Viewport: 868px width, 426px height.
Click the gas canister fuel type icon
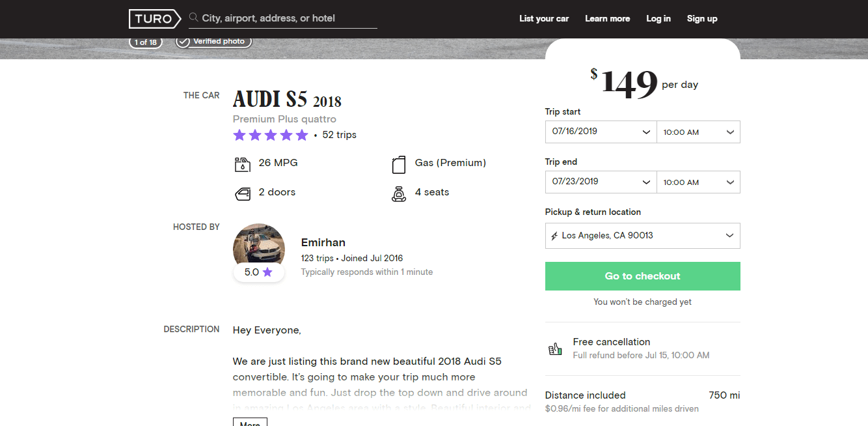[399, 164]
